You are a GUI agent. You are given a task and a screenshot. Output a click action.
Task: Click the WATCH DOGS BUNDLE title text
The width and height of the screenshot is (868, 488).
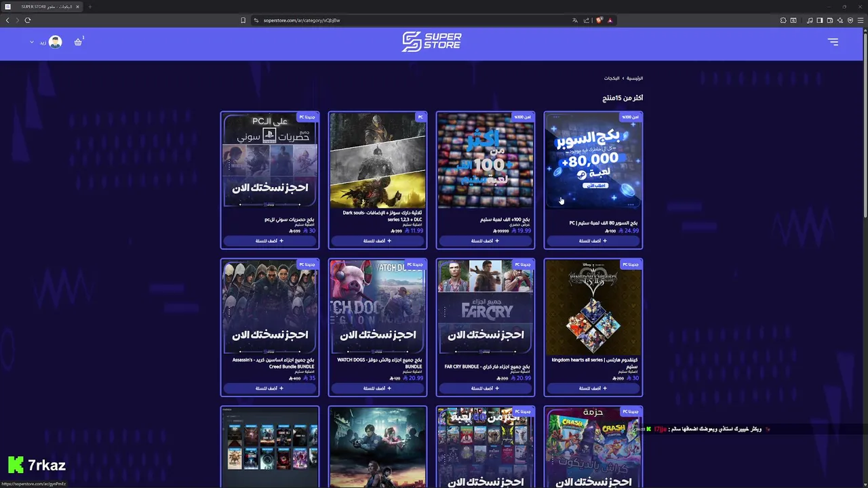coord(380,363)
